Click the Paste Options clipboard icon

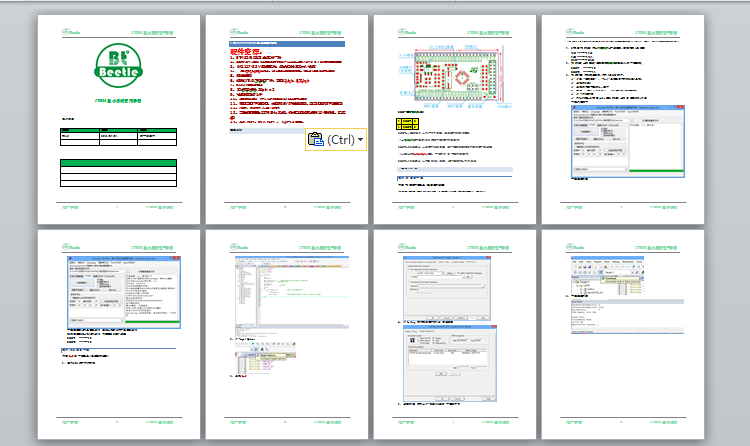click(x=316, y=139)
